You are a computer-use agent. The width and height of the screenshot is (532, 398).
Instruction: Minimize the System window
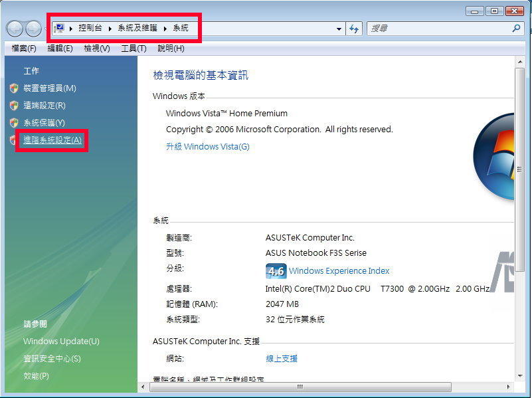click(475, 11)
